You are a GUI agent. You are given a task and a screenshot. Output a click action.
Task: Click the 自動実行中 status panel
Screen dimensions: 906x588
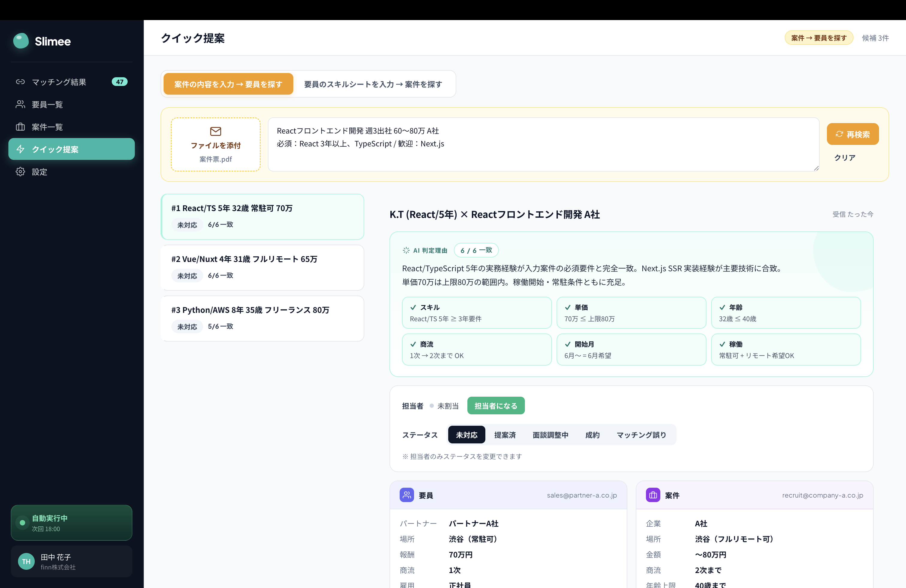[72, 522]
